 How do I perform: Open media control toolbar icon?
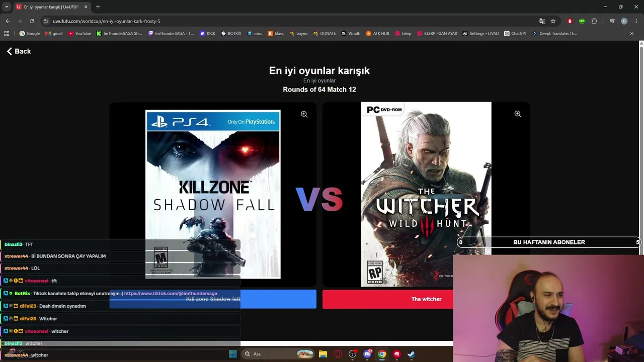pos(612,21)
